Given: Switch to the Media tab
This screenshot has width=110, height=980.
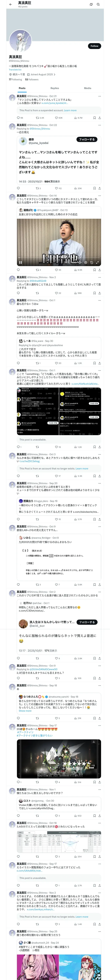Looking at the screenshot, I should pos(88,88).
